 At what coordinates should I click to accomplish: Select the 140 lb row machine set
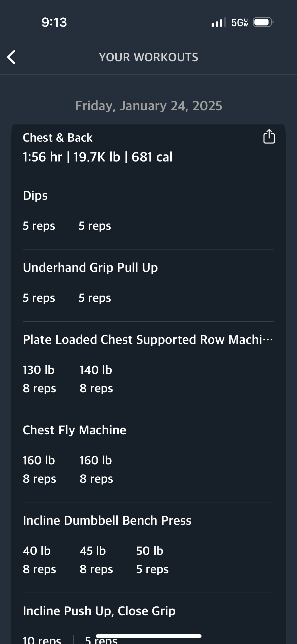click(x=96, y=379)
